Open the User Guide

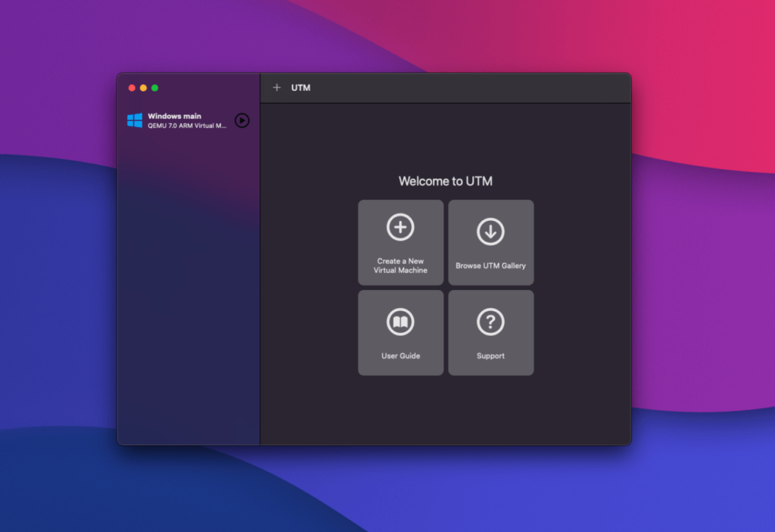point(400,333)
